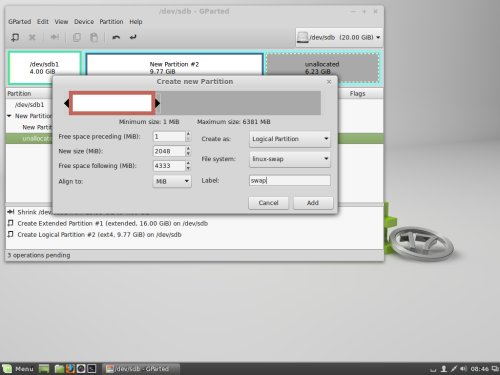Select New Partition #2 block in disk map
Image resolution: width=500 pixels, height=375 pixels.
point(174,64)
